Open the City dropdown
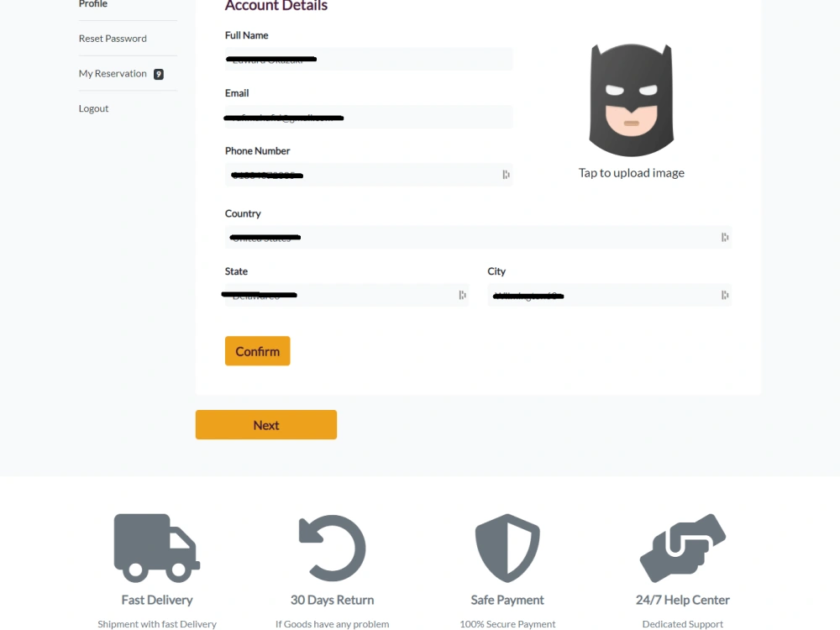Viewport: 840px width, 630px height. [609, 295]
